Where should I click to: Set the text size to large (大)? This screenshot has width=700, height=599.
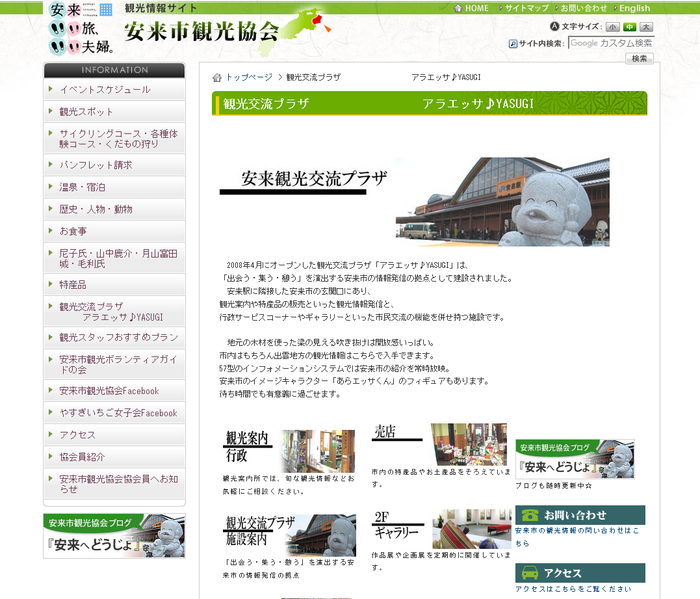[646, 27]
